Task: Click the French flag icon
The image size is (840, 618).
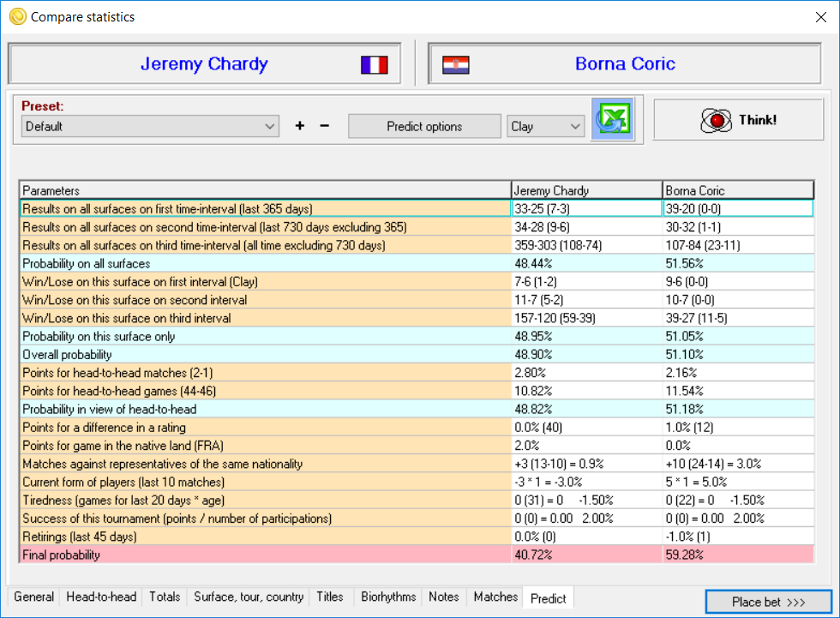Action: [375, 65]
